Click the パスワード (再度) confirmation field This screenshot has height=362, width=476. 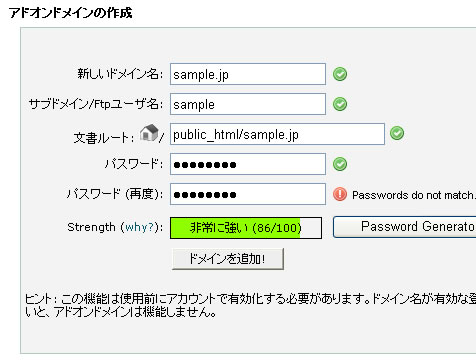(248, 194)
